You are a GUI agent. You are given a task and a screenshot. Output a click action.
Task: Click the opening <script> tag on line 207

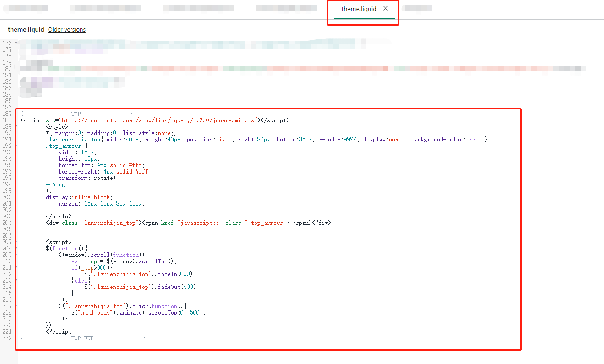pos(59,242)
